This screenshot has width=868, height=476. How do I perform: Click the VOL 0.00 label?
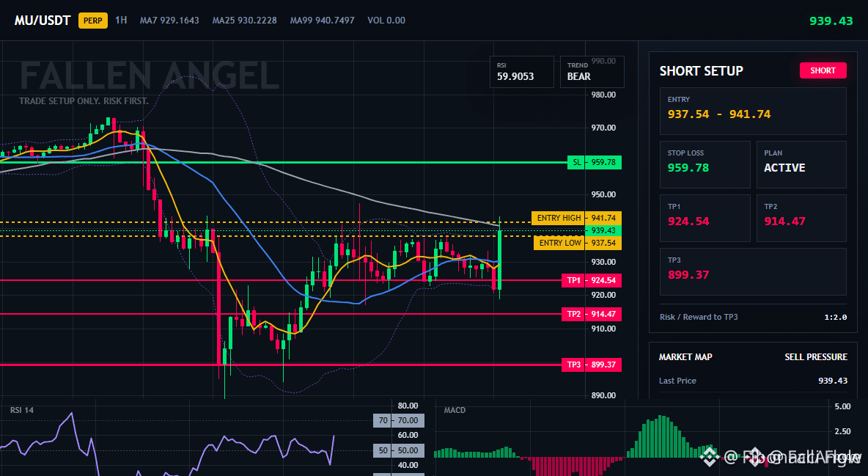click(x=386, y=21)
